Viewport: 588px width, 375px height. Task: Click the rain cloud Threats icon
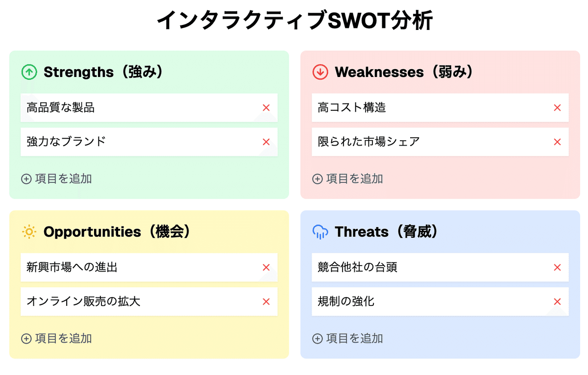320,232
